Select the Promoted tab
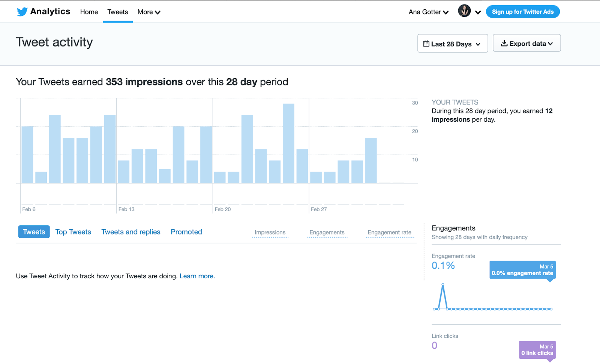The width and height of the screenshot is (600, 364). coord(186,231)
